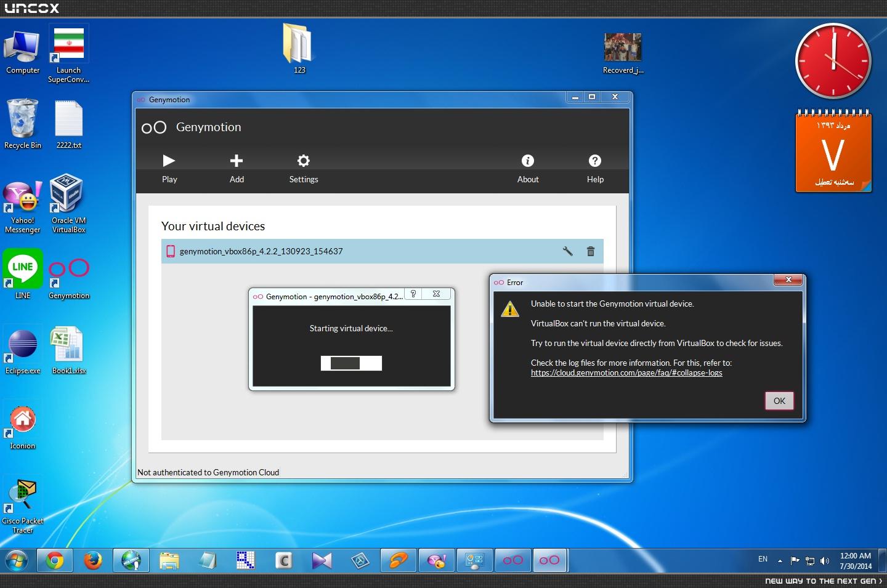Open Action Center flag in system tray
The image size is (887, 588).
pyautogui.click(x=795, y=560)
